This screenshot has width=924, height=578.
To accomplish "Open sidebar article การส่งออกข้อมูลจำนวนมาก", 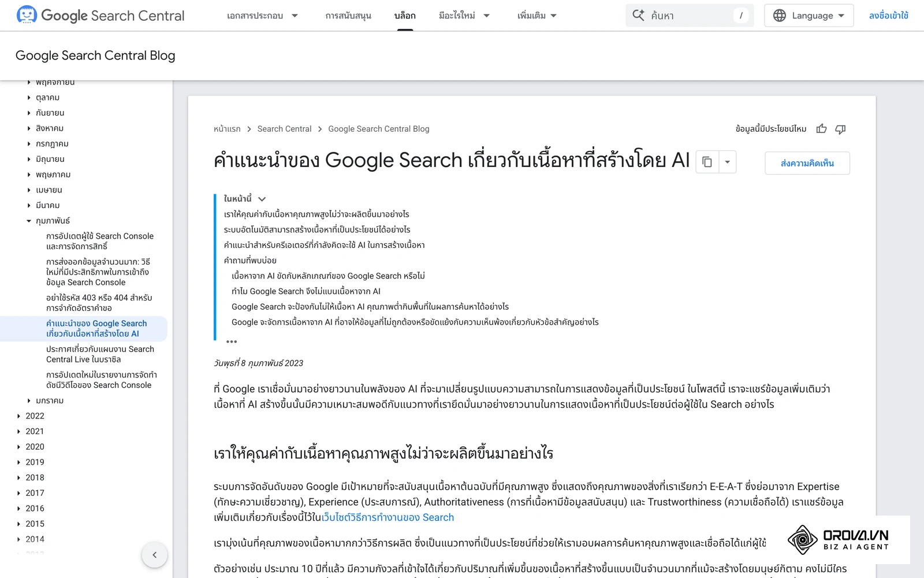I will click(x=98, y=272).
